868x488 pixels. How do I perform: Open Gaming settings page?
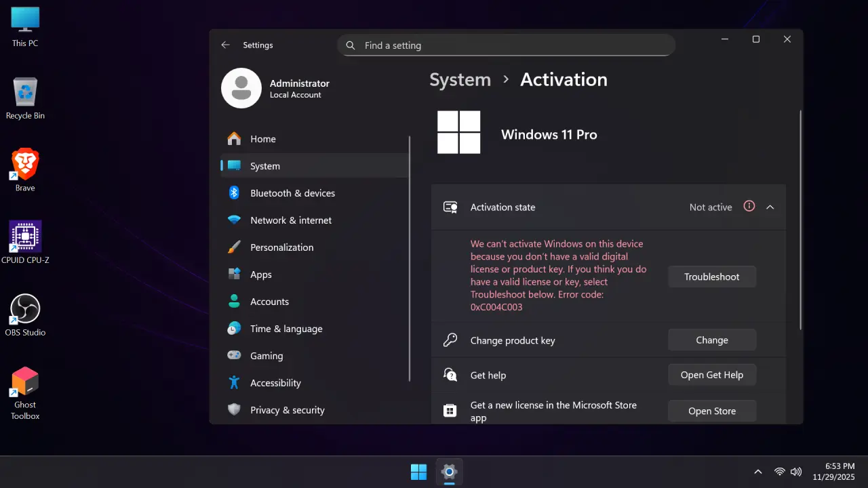[x=315, y=356]
